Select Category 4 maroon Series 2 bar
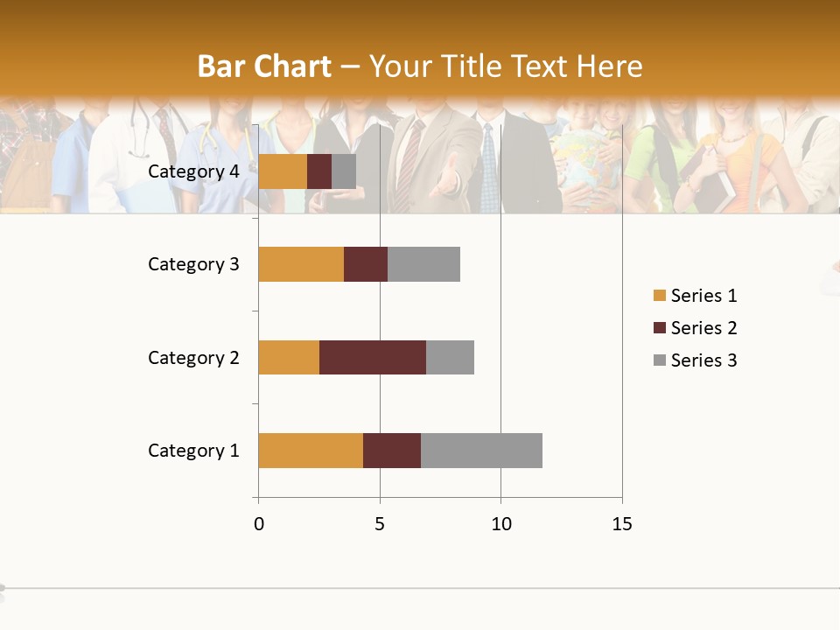This screenshot has height=630, width=840. 319,171
